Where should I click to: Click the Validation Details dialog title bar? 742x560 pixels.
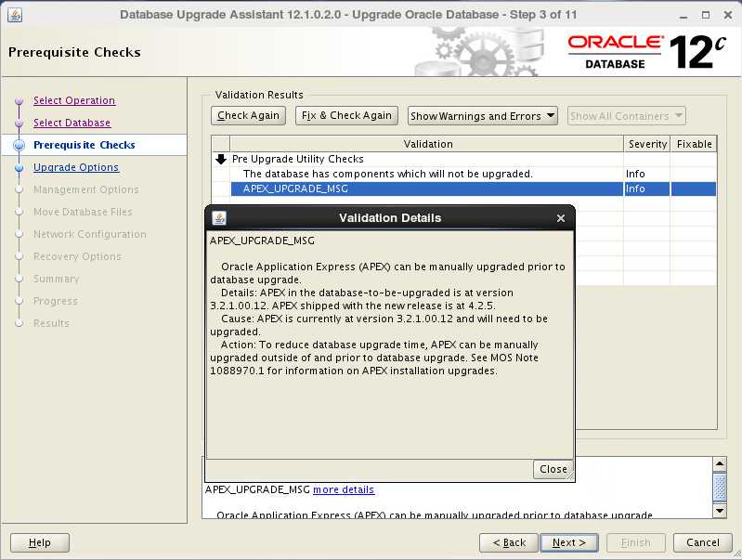pos(390,217)
